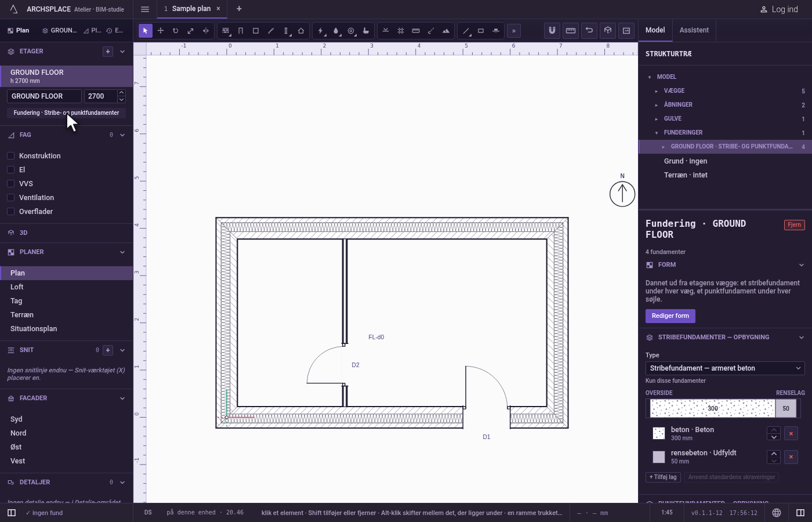Image resolution: width=812 pixels, height=522 pixels.
Task: Select the plumbing water drop tool
Action: [x=336, y=31]
